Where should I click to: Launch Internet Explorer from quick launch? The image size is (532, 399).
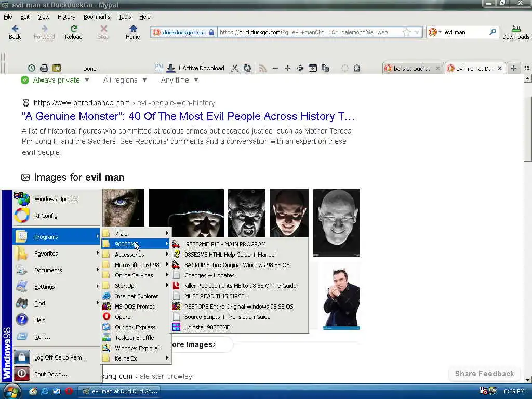[x=45, y=391]
